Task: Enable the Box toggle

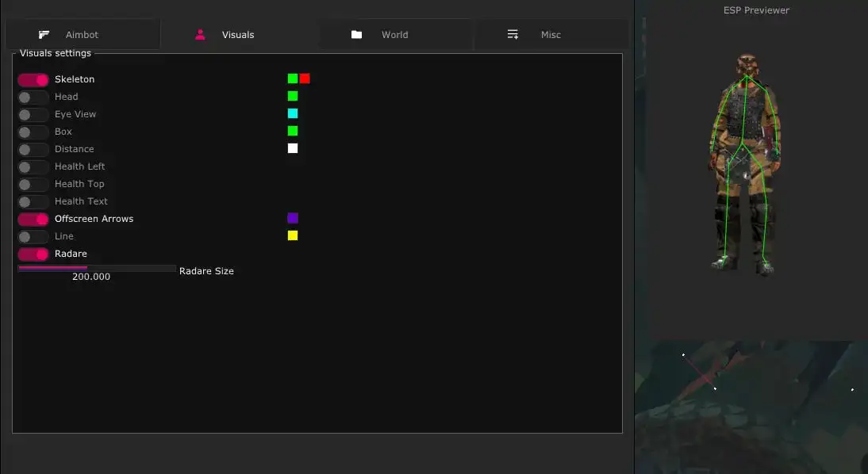Action: [x=33, y=132]
